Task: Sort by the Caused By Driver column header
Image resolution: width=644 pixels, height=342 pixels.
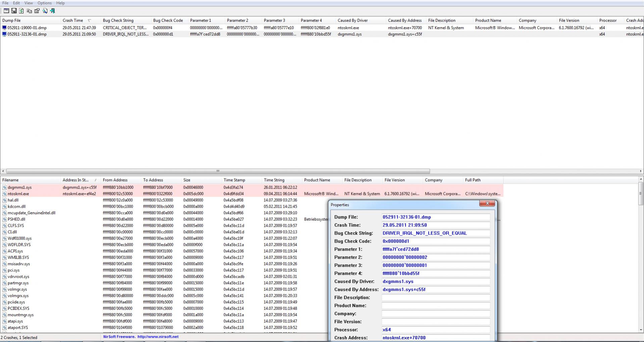Action: coord(361,20)
